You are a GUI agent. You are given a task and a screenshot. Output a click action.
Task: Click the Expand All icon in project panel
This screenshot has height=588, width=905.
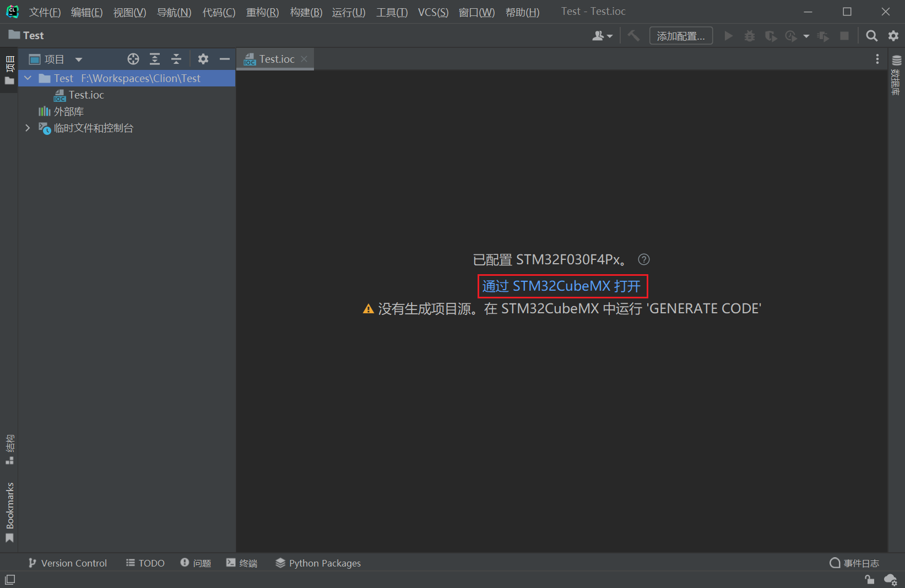click(155, 59)
